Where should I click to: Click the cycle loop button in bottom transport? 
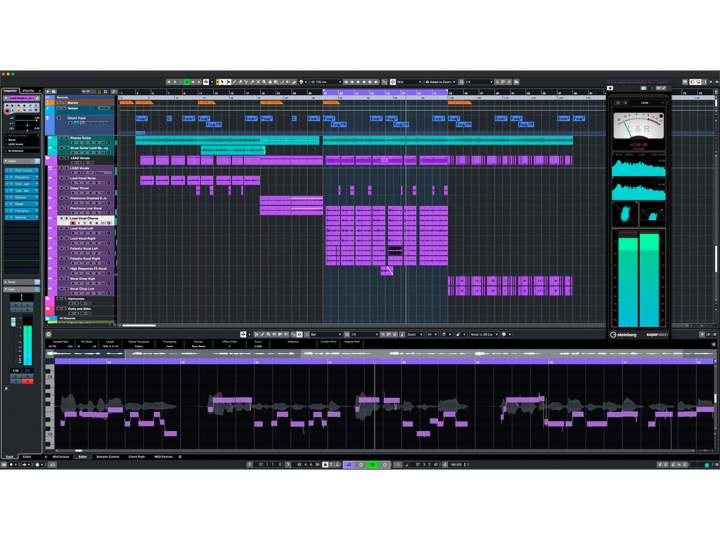pyautogui.click(x=349, y=465)
